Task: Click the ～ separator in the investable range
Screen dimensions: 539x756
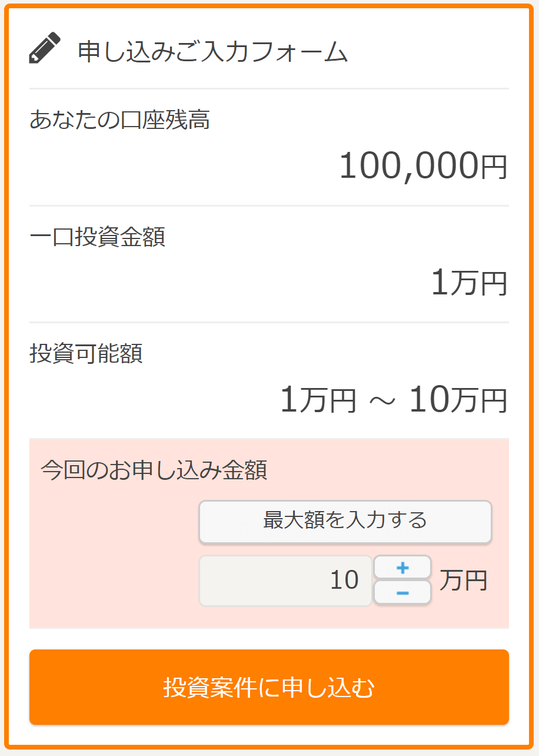Action: tap(382, 402)
